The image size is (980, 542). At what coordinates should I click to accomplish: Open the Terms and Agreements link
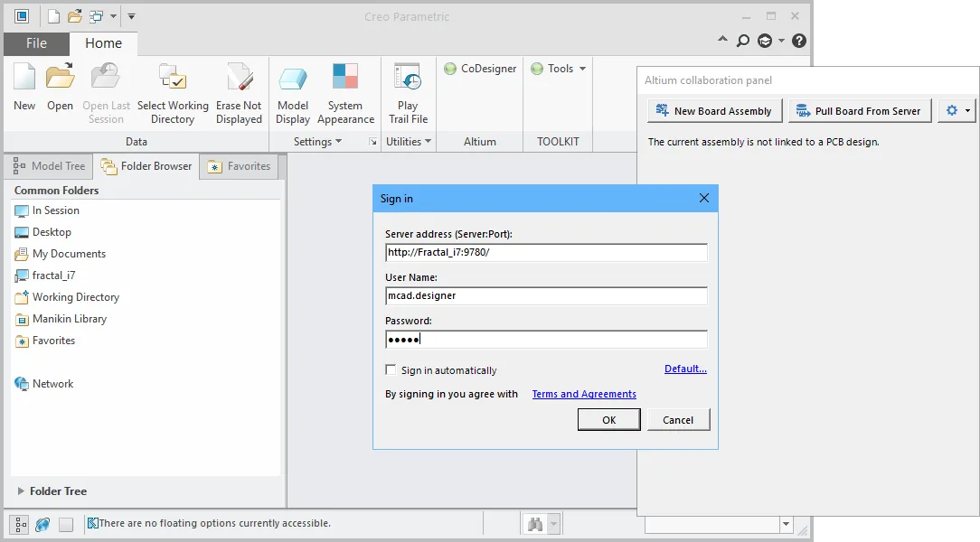click(x=584, y=394)
